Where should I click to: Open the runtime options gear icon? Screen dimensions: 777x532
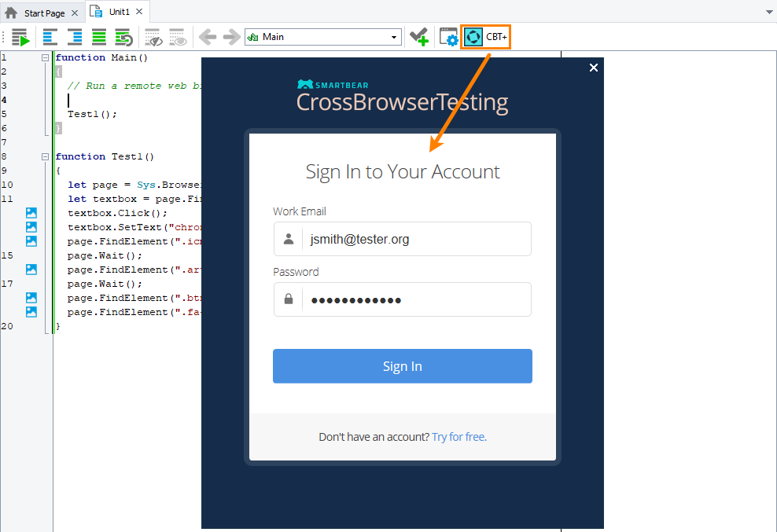pyautogui.click(x=448, y=36)
